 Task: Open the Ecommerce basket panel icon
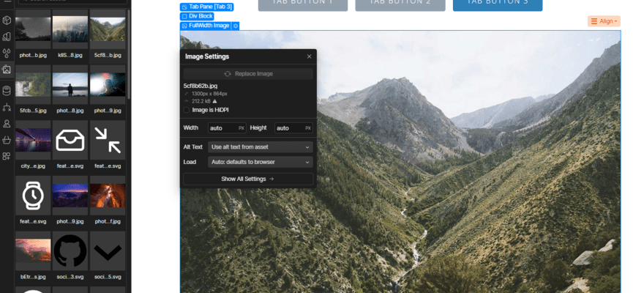pyautogui.click(x=6, y=140)
